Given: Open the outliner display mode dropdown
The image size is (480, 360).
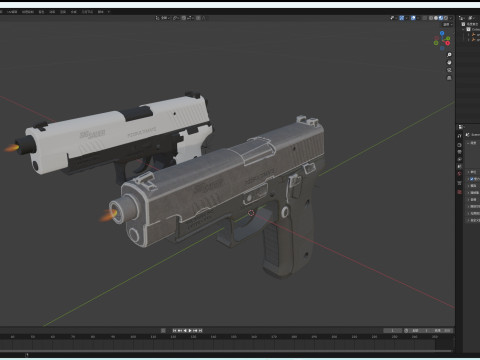Looking at the screenshot, I should tap(462, 18).
